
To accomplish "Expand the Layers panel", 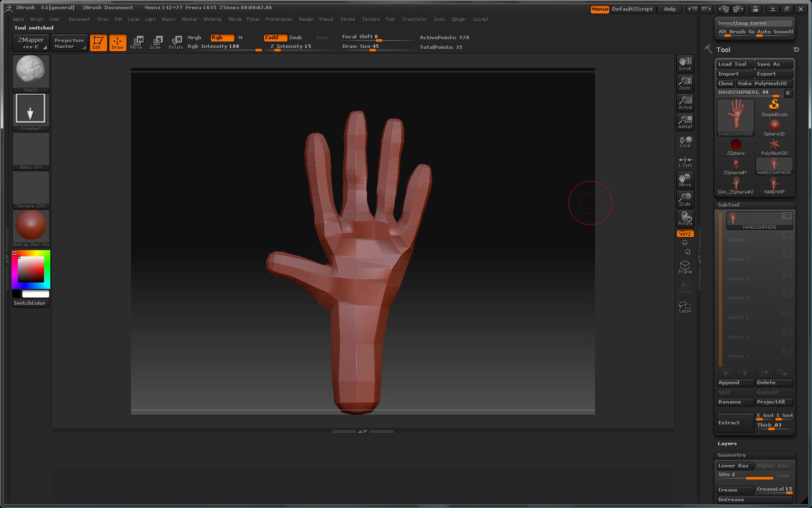I will click(727, 443).
